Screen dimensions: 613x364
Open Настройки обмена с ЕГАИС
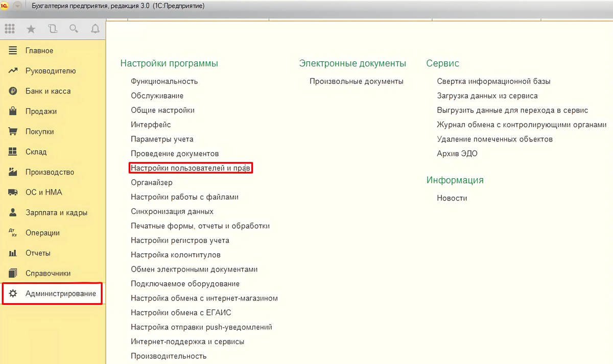[181, 312]
